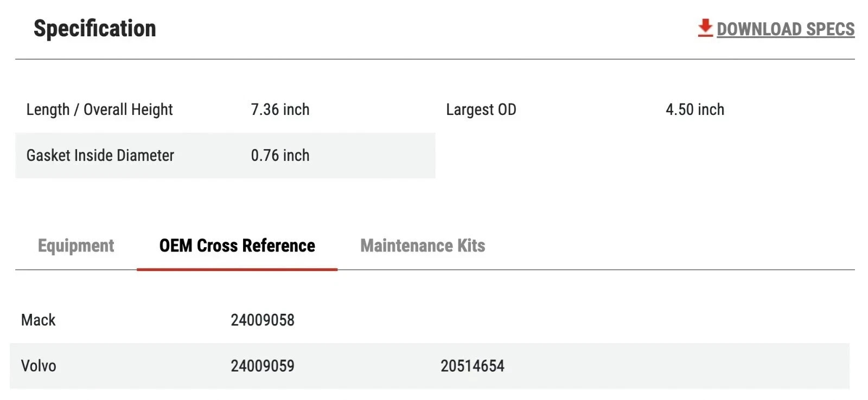Viewport: 868px width, 400px height.
Task: Click the red download arrow icon
Action: coord(705,28)
